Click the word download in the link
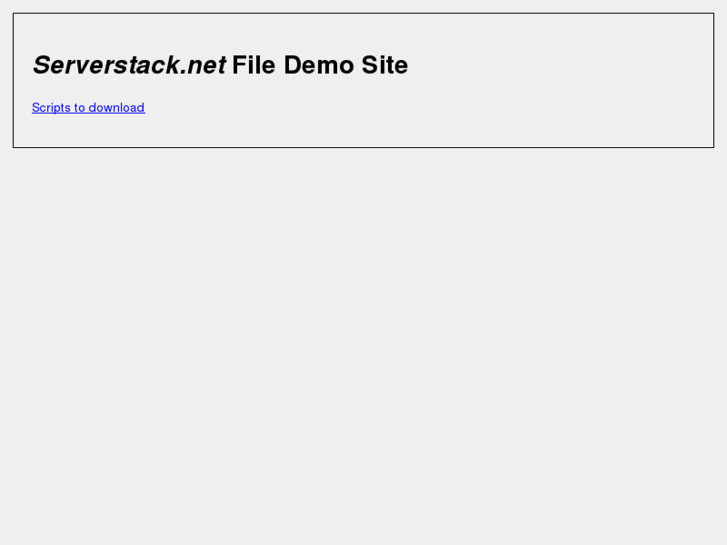Screen dimensions: 727x545 click(x=116, y=108)
